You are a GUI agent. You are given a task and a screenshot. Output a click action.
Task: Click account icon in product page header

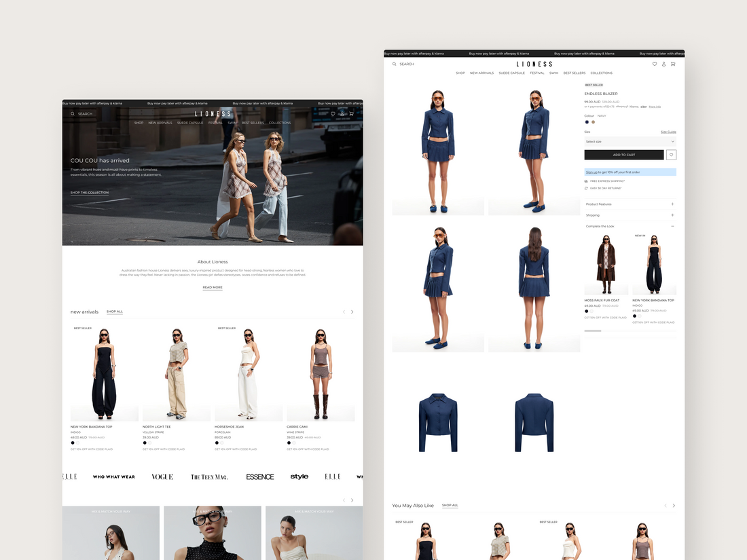[x=663, y=64]
